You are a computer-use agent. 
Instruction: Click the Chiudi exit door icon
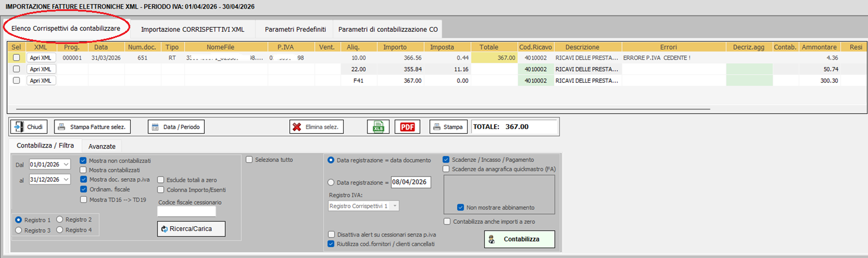coord(19,127)
